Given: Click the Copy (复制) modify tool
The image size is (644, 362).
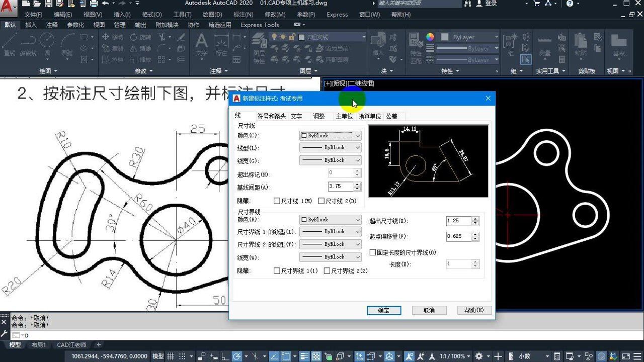Looking at the screenshot, I should 112,48.
